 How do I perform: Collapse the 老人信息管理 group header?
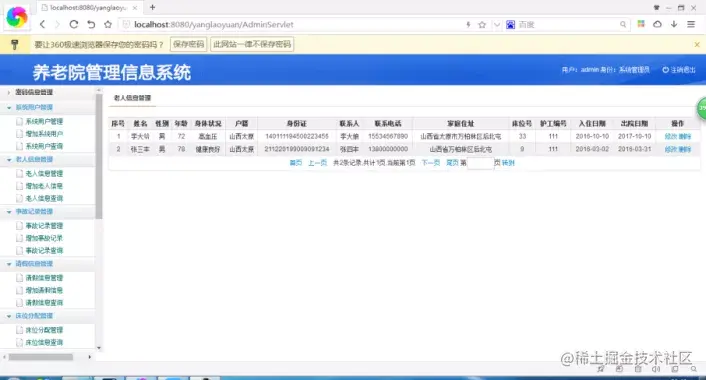point(34,159)
